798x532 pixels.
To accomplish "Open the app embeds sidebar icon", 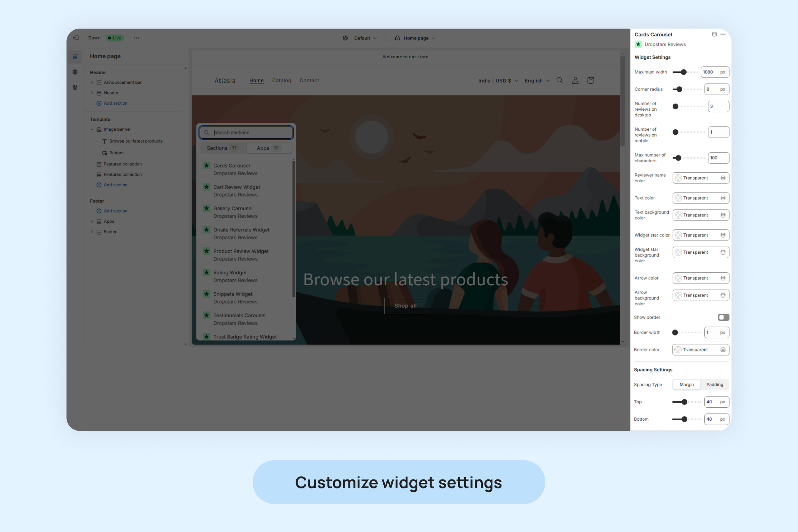I will [75, 87].
